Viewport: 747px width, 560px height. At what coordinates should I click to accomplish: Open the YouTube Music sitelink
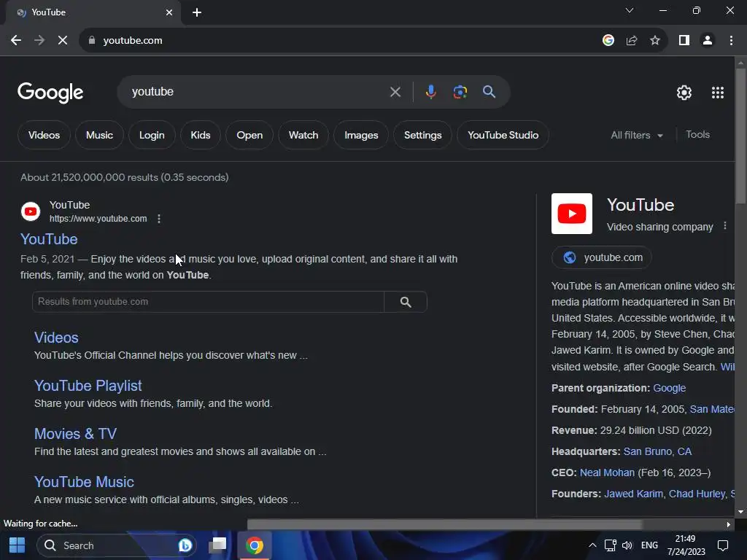coord(84,482)
